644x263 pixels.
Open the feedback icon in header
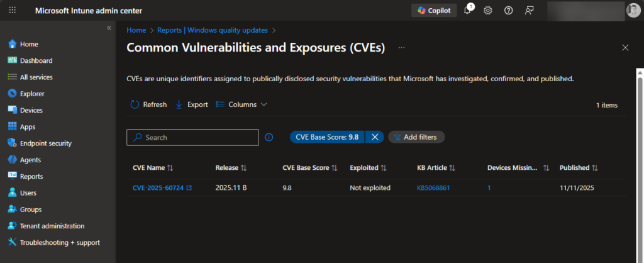click(530, 11)
